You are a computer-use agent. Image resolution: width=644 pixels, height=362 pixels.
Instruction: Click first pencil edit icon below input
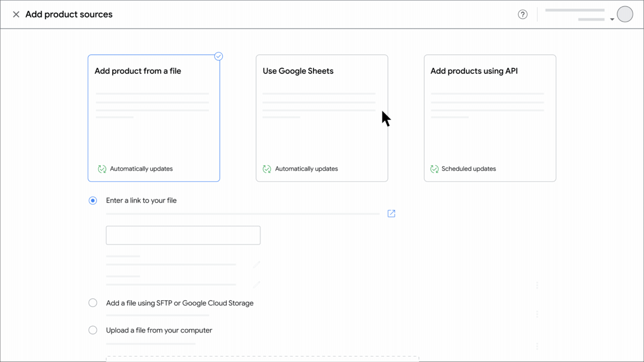257,265
